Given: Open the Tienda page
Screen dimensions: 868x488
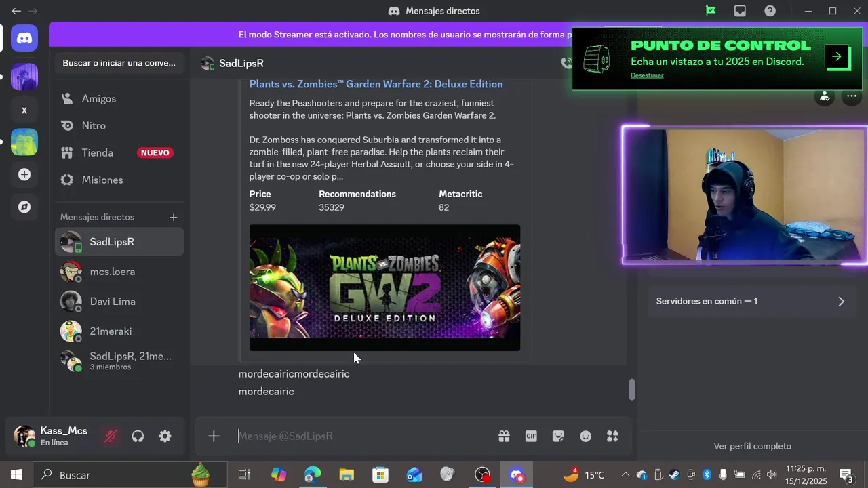Looking at the screenshot, I should coord(119,152).
